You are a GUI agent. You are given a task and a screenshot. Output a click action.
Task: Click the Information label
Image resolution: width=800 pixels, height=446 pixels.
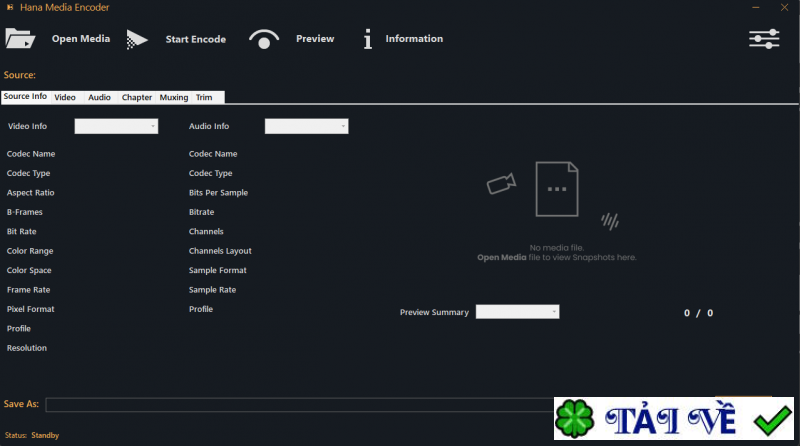click(x=414, y=39)
